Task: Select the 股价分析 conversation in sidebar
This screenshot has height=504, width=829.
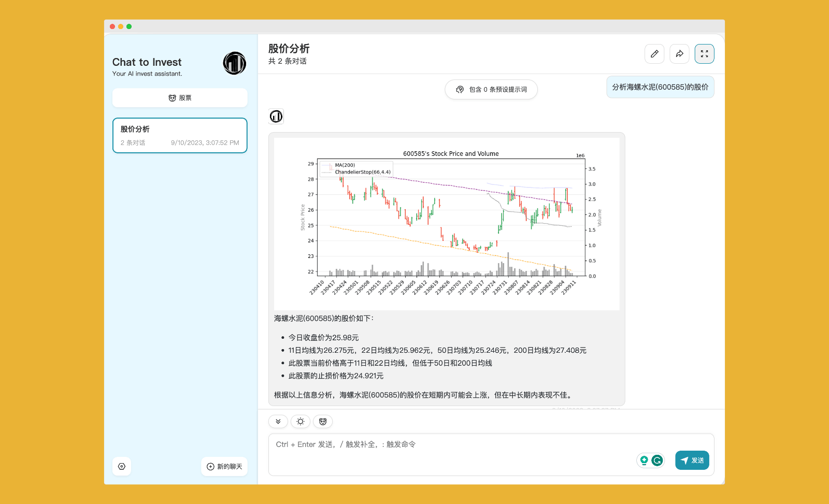Action: click(x=180, y=135)
